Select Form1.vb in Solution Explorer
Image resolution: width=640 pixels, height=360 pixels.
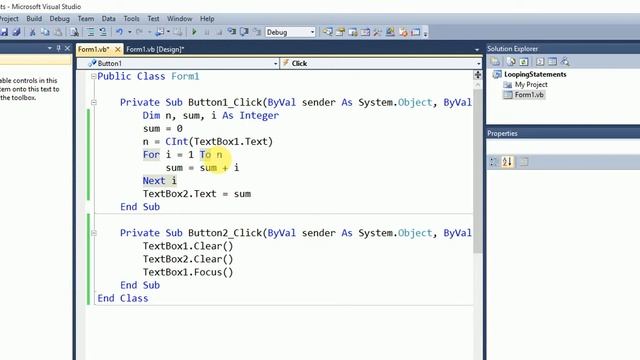click(529, 95)
